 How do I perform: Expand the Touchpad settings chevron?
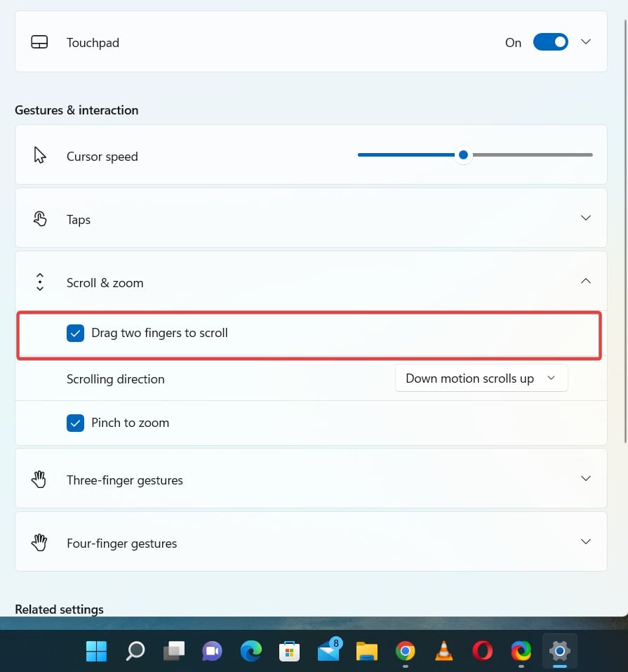point(585,41)
